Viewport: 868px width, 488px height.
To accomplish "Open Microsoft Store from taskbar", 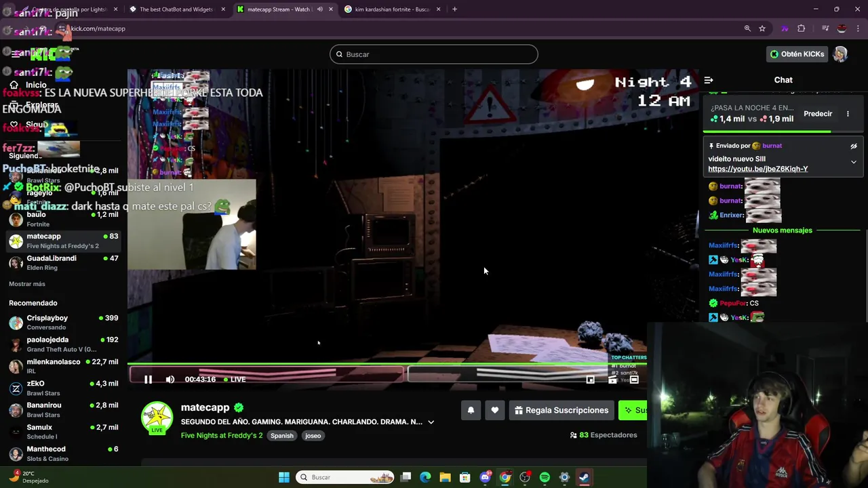I will [x=465, y=477].
